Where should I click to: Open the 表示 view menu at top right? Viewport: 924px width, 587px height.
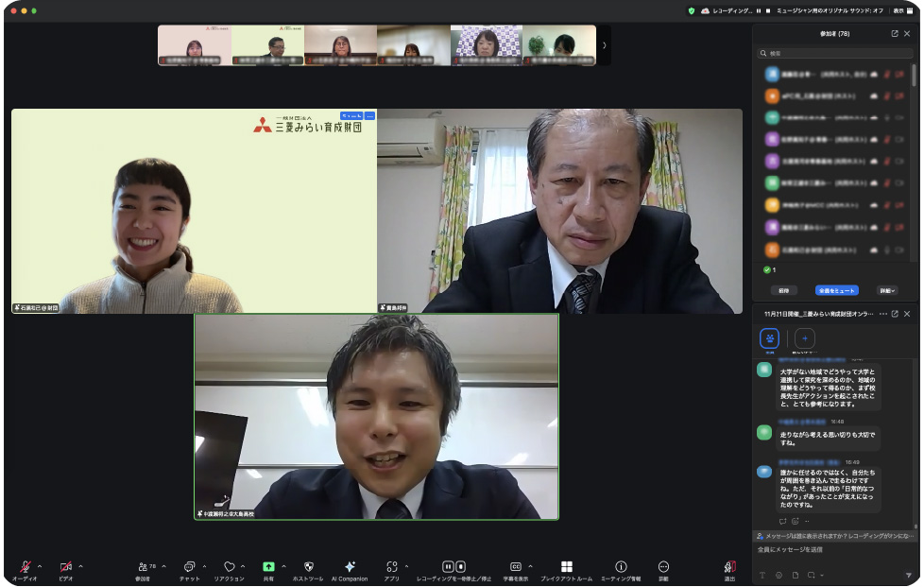click(898, 10)
